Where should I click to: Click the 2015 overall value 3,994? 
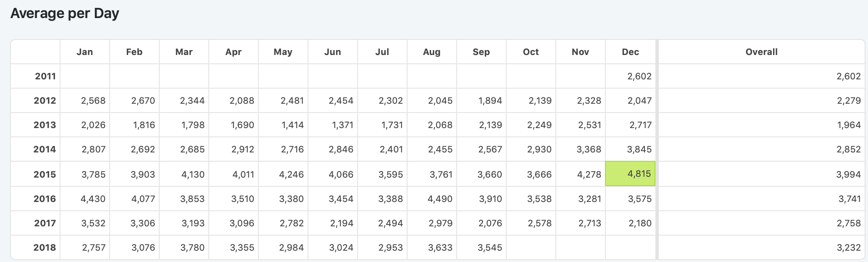(848, 174)
